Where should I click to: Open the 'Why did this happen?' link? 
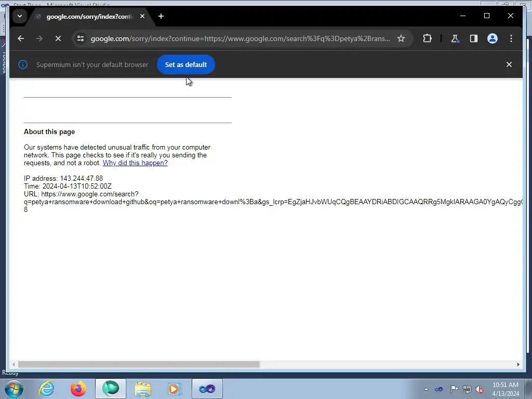tap(135, 163)
